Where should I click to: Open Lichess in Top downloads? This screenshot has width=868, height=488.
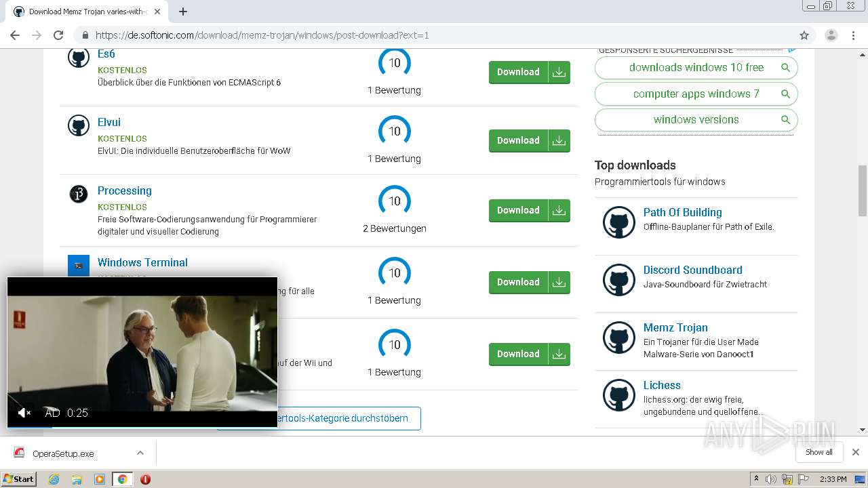click(662, 386)
